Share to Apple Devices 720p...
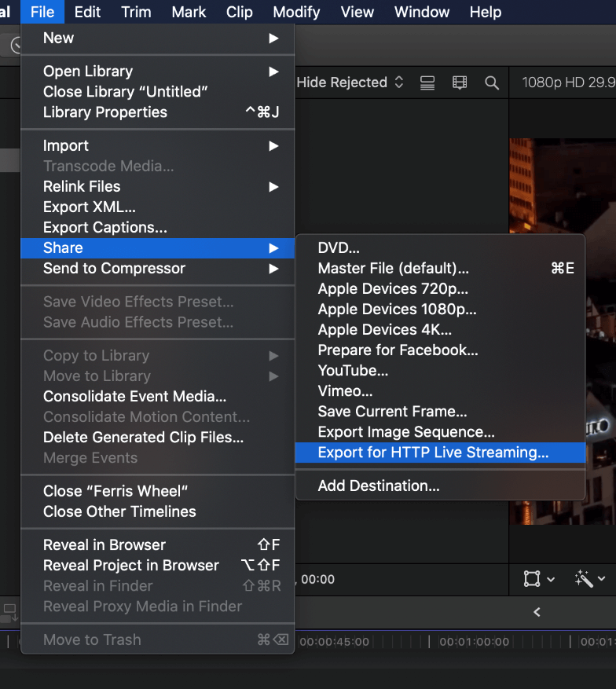616x689 pixels. tap(440, 288)
